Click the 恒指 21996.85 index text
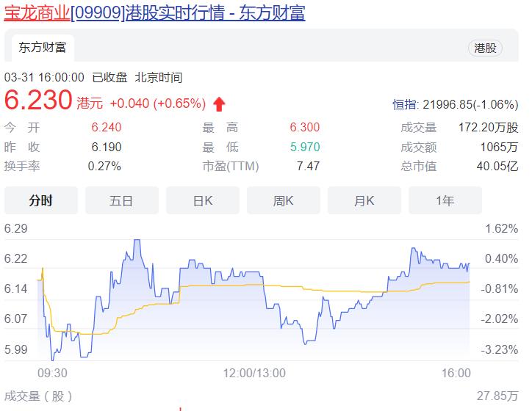This screenshot has width=532, height=411. coord(456,104)
